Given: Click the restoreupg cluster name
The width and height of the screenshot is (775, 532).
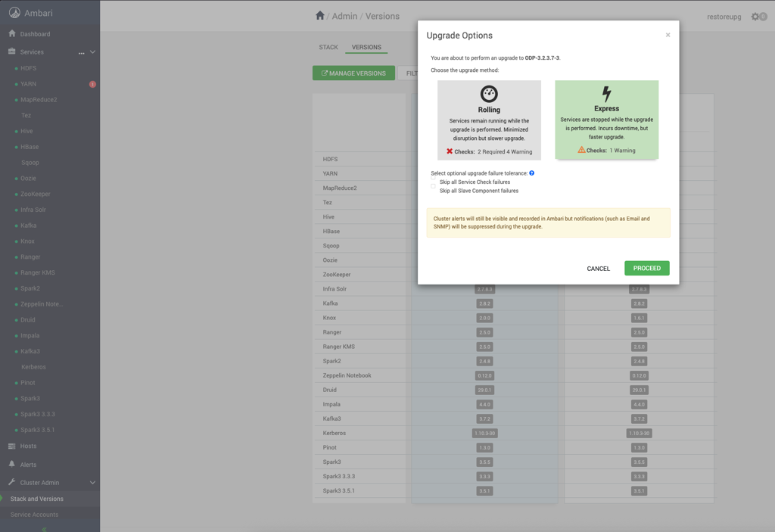Looking at the screenshot, I should (724, 17).
